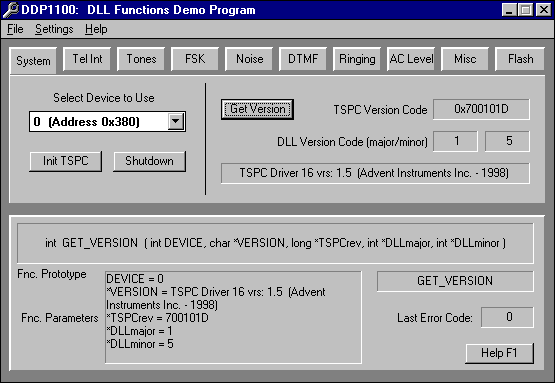Click the 'DEVICE = 0' parameter line
This screenshot has height=383, width=555.
point(135,279)
